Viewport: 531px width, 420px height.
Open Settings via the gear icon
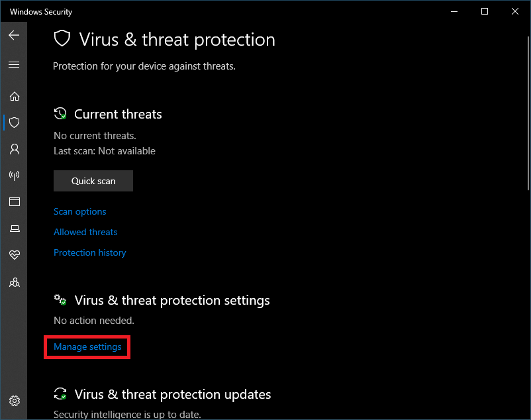point(14,401)
